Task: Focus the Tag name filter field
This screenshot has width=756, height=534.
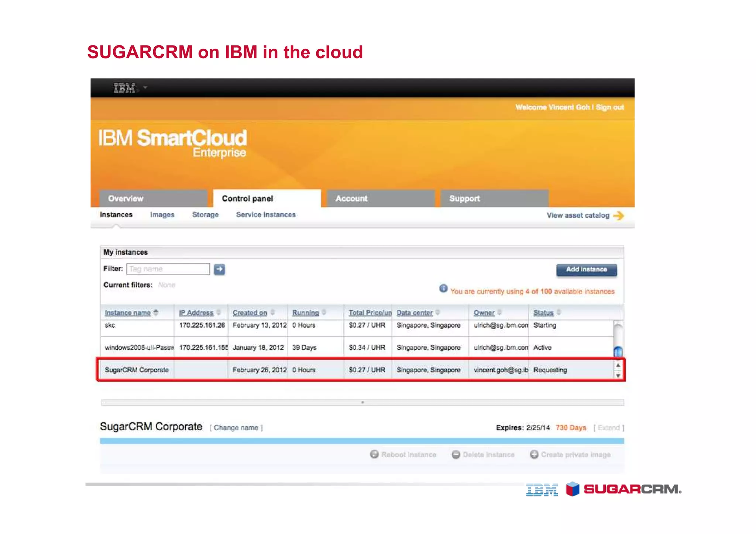Action: point(168,269)
